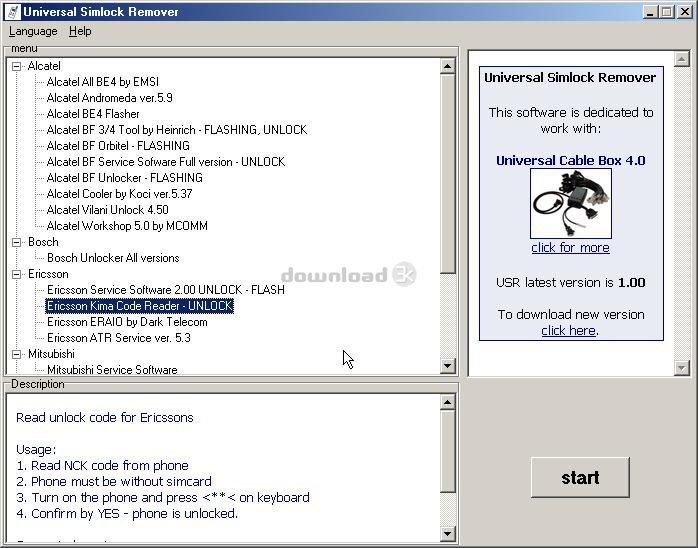Maximize the Universal Simlock Remover window

pos(667,12)
